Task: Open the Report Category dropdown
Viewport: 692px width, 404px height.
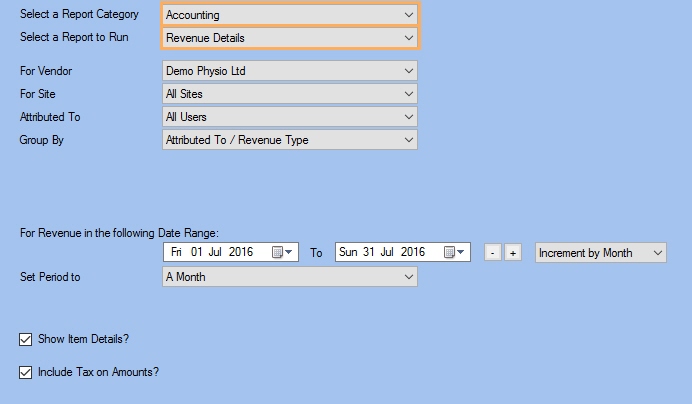Action: pos(290,15)
